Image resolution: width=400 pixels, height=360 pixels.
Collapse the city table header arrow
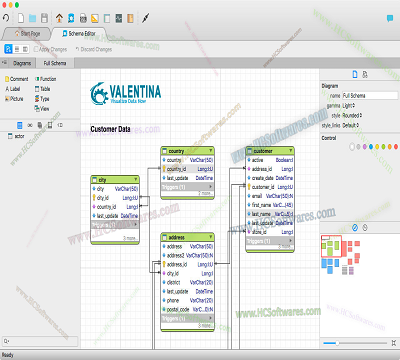[135, 180]
